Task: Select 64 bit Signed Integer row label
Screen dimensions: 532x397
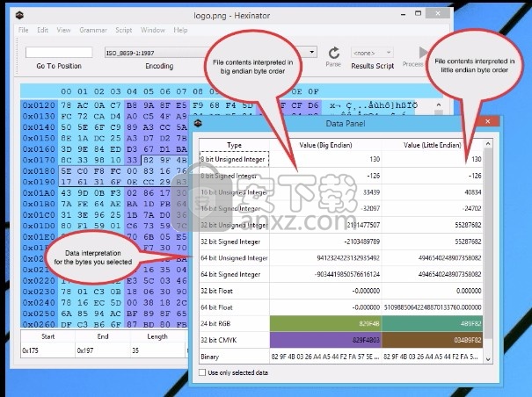Action: (x=230, y=274)
